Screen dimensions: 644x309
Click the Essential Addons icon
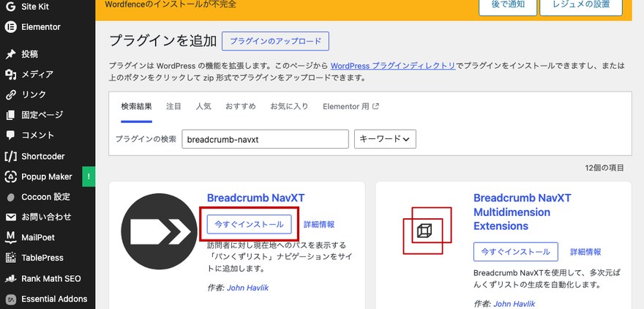pos(11,299)
